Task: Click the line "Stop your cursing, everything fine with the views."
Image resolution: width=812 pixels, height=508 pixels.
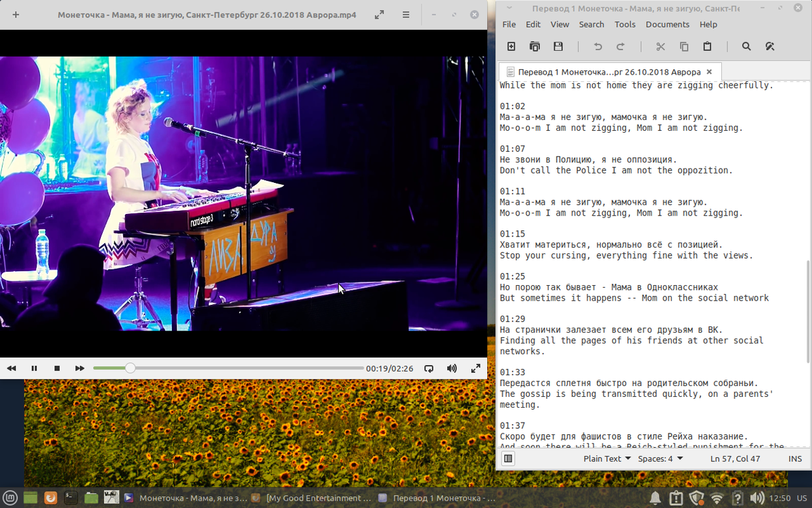Action: [x=627, y=255]
